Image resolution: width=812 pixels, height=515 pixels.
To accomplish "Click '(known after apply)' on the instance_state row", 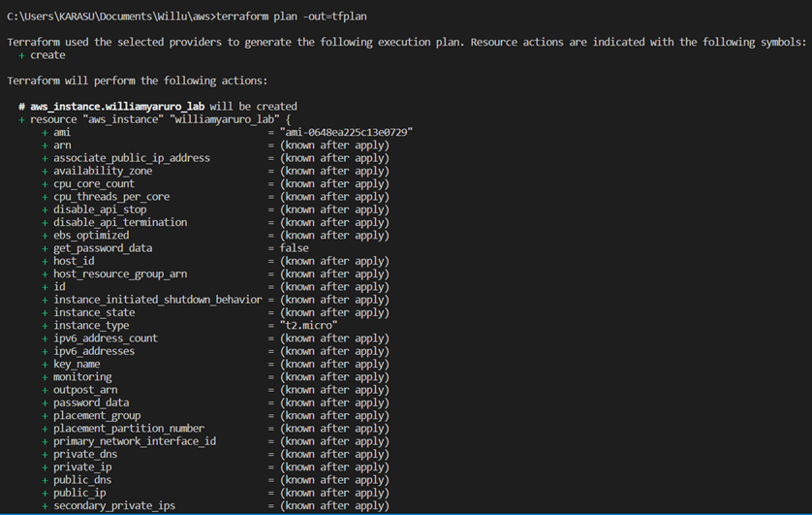I will (x=334, y=313).
